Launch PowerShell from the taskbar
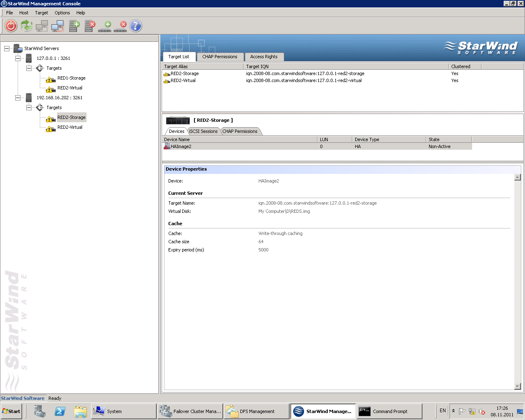The width and height of the screenshot is (525, 420). point(60,411)
